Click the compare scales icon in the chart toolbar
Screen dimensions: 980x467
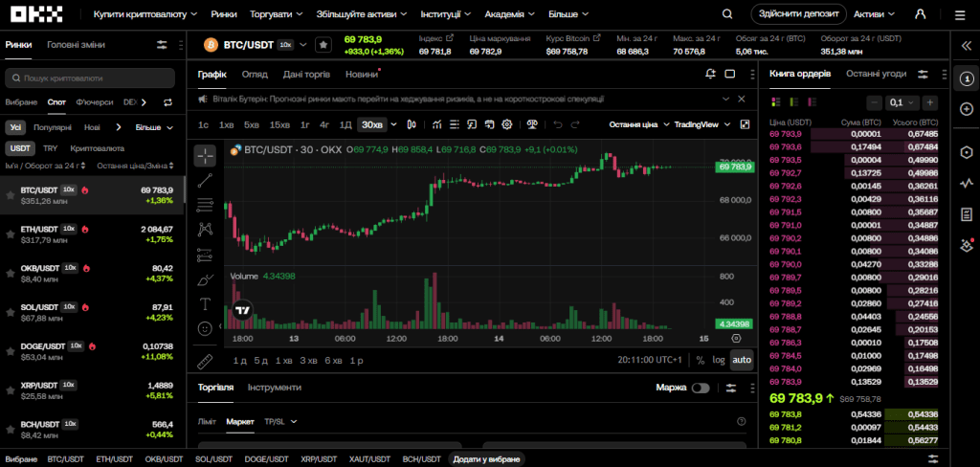tap(532, 124)
